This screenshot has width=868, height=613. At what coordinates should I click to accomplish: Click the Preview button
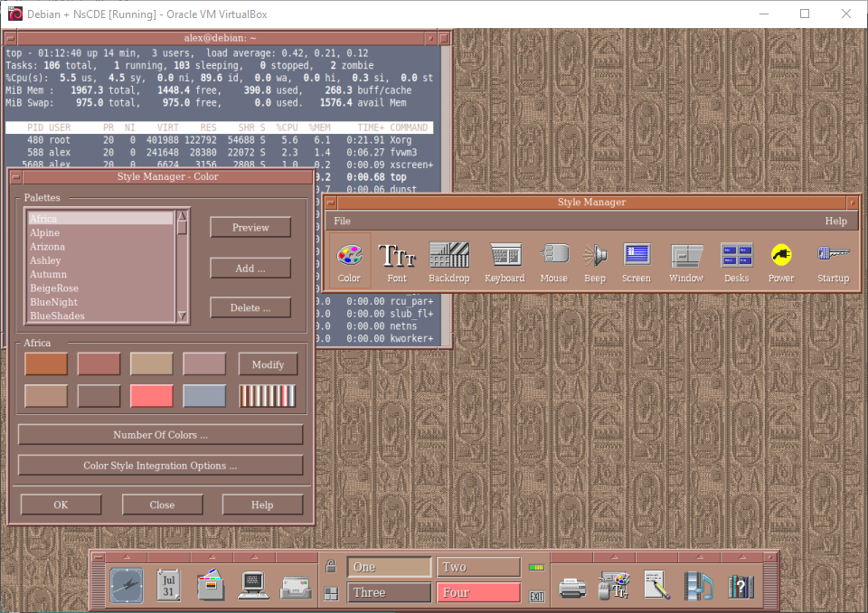click(x=250, y=228)
